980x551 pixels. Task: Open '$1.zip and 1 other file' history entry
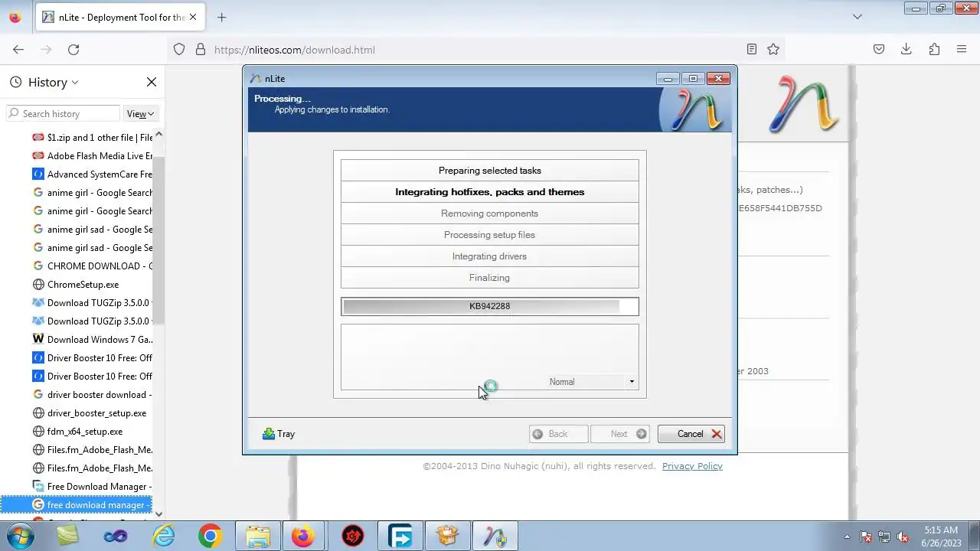pyautogui.click(x=92, y=138)
